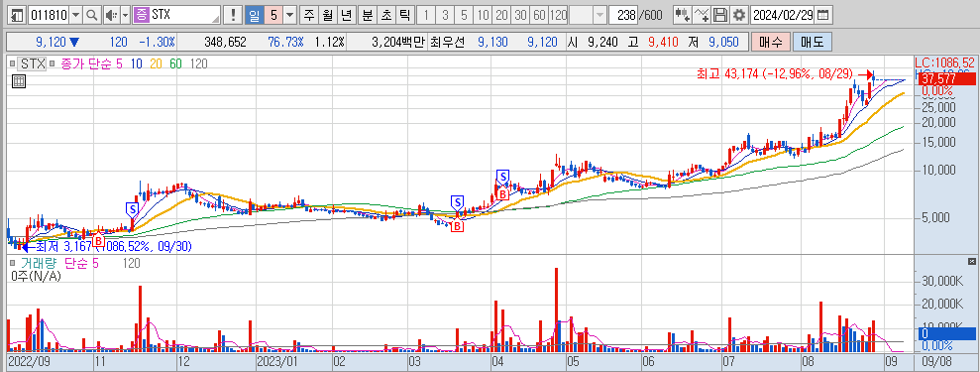Image resolution: width=980 pixels, height=372 pixels.
Task: Open the dropdown arrow next to speaker icon
Action: [125, 15]
